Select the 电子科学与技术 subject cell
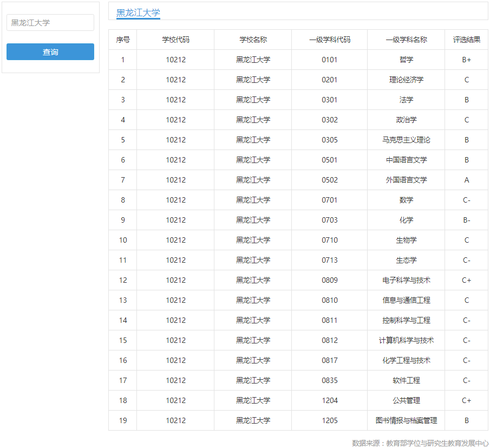This screenshot has height=448, width=490. 406,280
